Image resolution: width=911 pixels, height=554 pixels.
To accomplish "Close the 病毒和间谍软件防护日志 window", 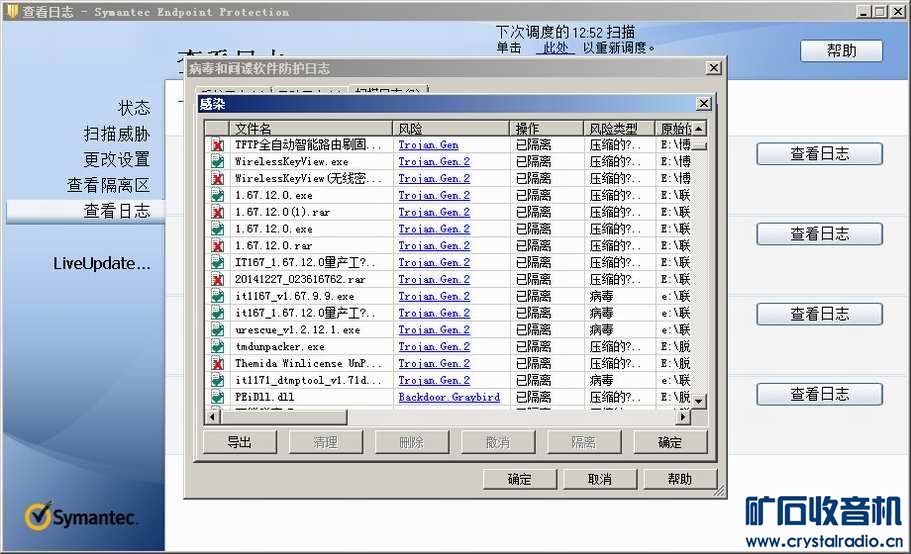I will coord(713,68).
